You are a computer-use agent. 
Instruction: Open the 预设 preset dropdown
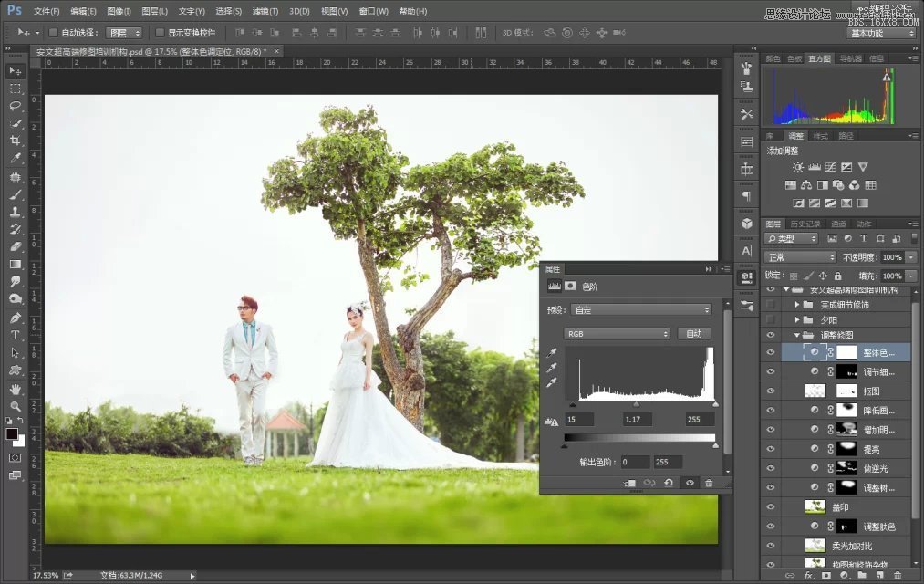pos(641,310)
